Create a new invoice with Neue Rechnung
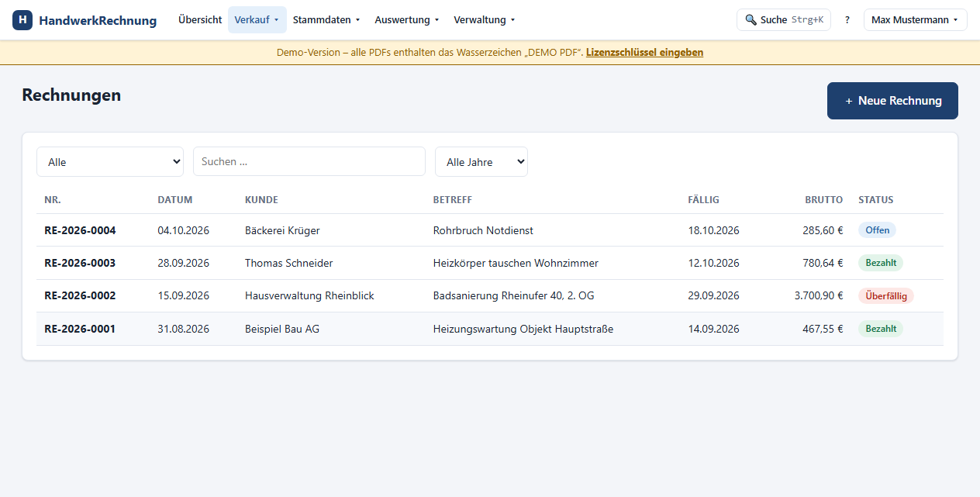 click(892, 101)
